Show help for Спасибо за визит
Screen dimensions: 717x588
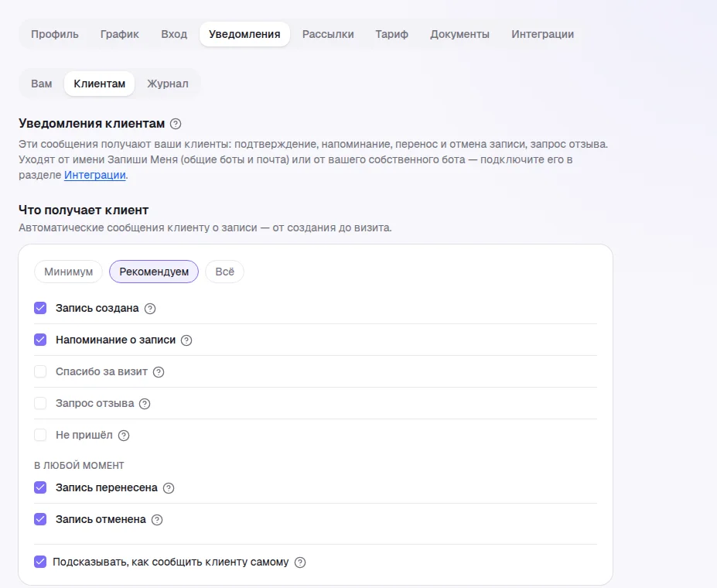point(159,372)
